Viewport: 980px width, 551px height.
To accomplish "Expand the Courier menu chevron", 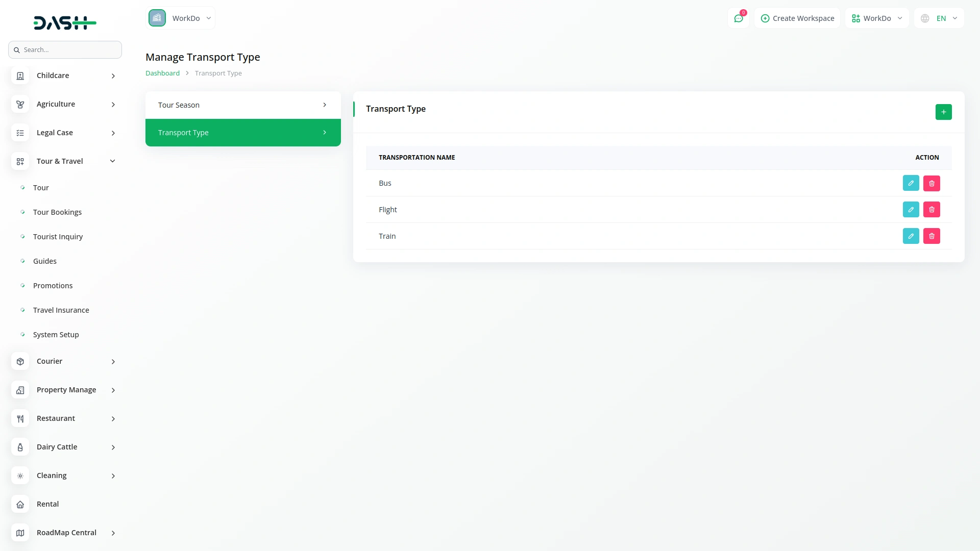I will [x=113, y=362].
